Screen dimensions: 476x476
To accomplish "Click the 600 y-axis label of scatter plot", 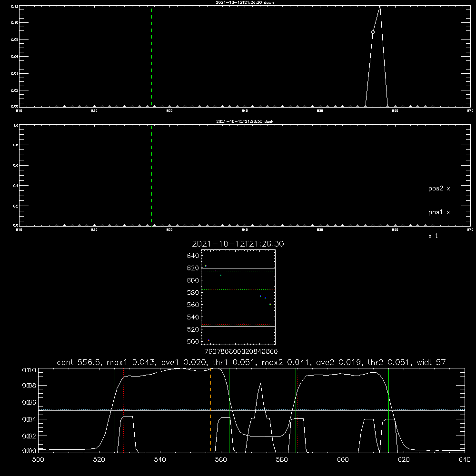I will (193, 280).
